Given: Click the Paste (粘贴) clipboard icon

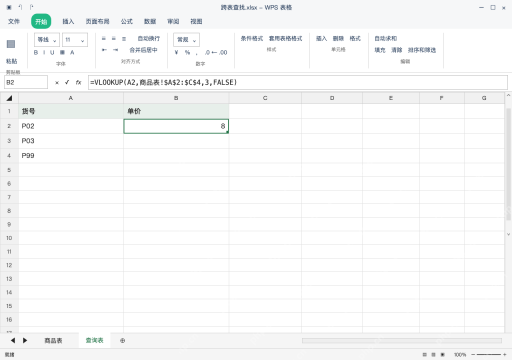Looking at the screenshot, I should click(x=11, y=44).
